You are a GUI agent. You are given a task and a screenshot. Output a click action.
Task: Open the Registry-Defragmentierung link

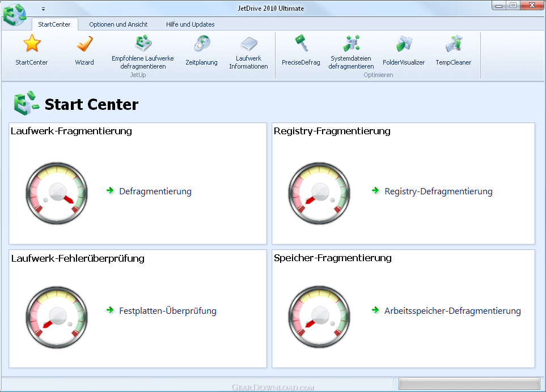tap(438, 191)
